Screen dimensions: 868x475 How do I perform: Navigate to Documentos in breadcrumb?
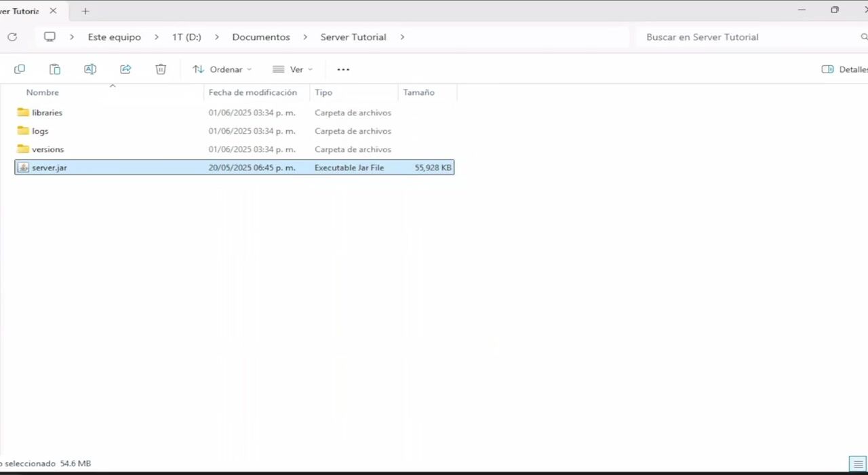point(260,37)
